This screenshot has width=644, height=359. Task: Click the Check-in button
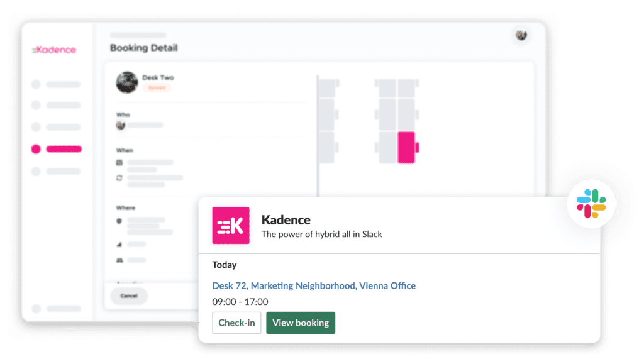236,323
